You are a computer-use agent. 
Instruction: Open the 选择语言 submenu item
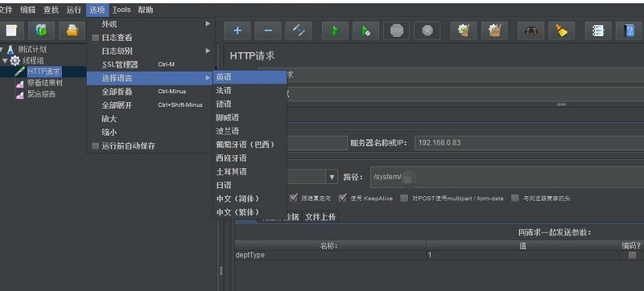coord(150,77)
